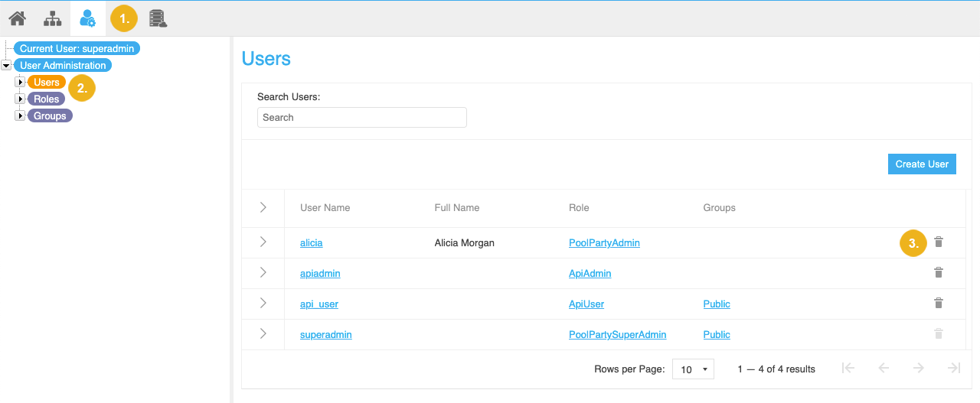Screen dimensions: 980x403
Task: Open the PoolPartySuperAdmin role link
Action: pos(617,335)
